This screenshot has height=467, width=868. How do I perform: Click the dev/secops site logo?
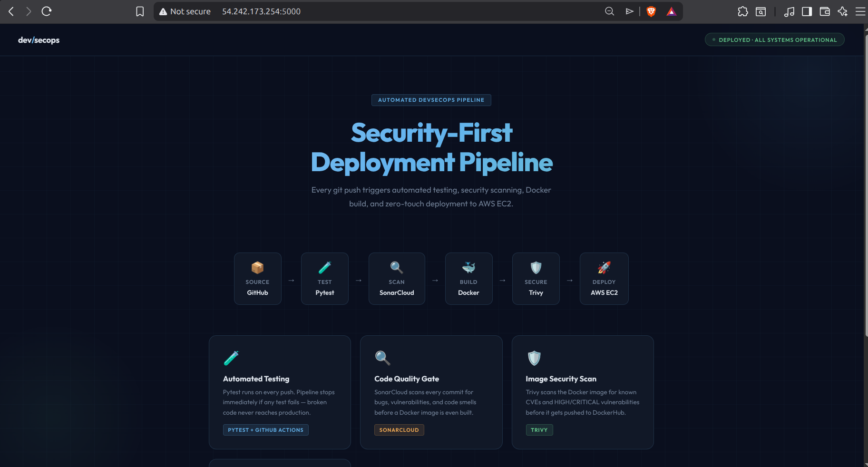[39, 40]
